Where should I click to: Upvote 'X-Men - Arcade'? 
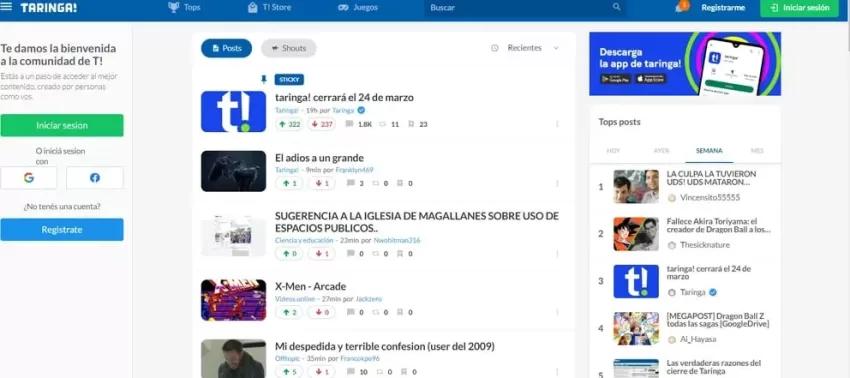(289, 312)
